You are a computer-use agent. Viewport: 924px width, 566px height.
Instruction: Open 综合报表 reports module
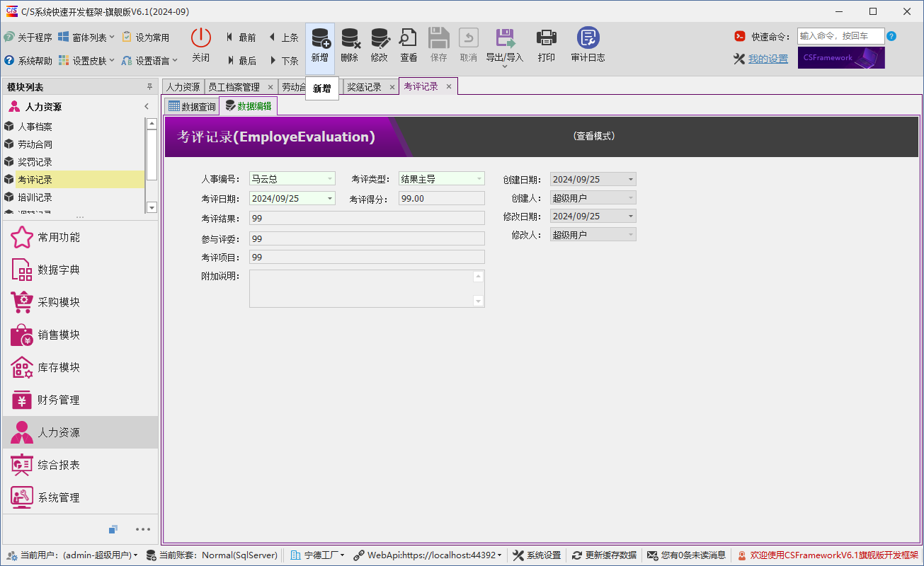click(x=80, y=465)
